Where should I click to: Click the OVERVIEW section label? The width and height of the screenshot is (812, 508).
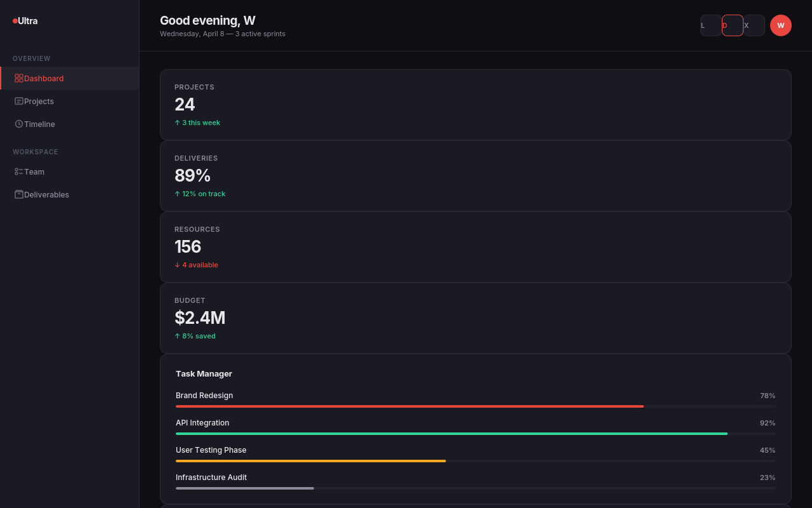click(x=32, y=58)
